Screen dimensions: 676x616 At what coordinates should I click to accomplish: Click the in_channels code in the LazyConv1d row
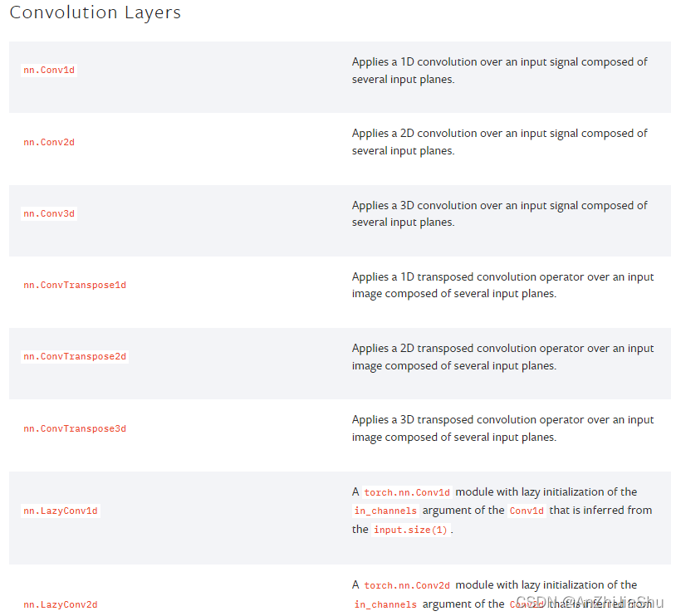(x=385, y=511)
